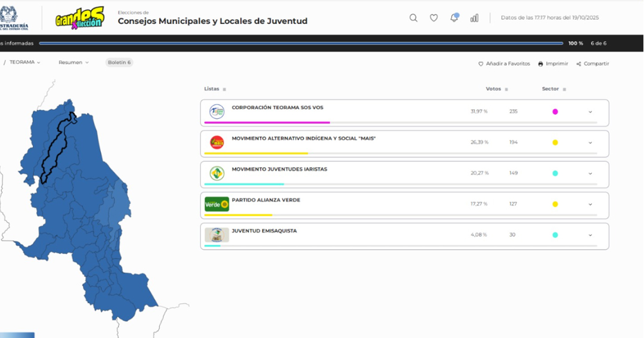Click cyan sector dot for Juventud Emisaquista

[x=555, y=235]
